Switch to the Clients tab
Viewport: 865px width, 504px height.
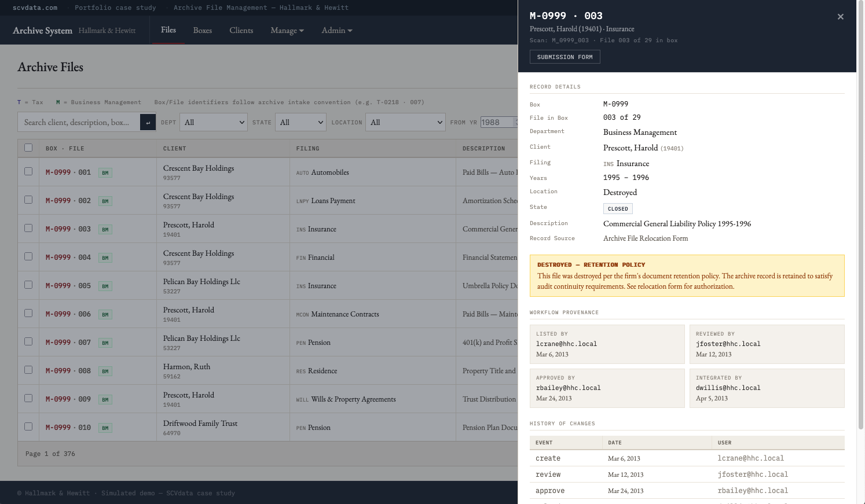(241, 30)
